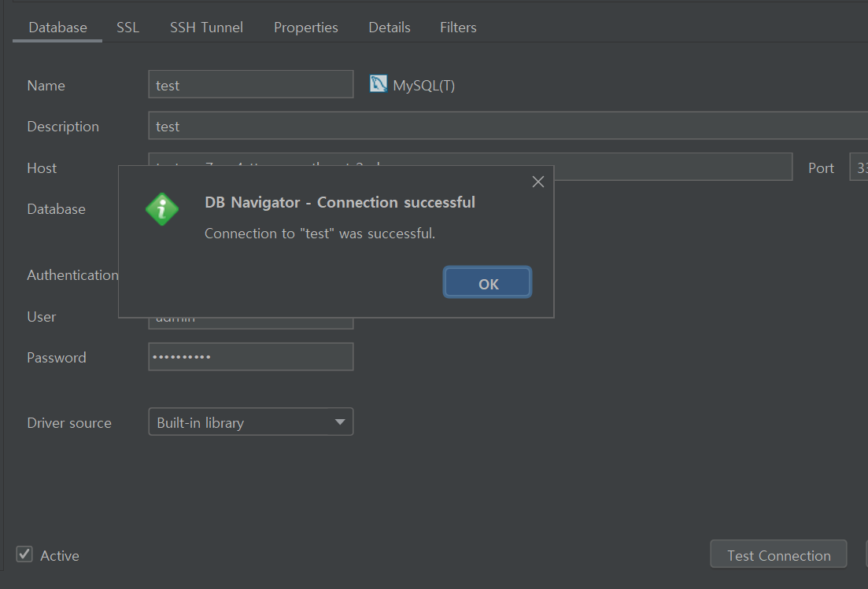Click the Host address field
868x589 pixels.
(x=673, y=167)
